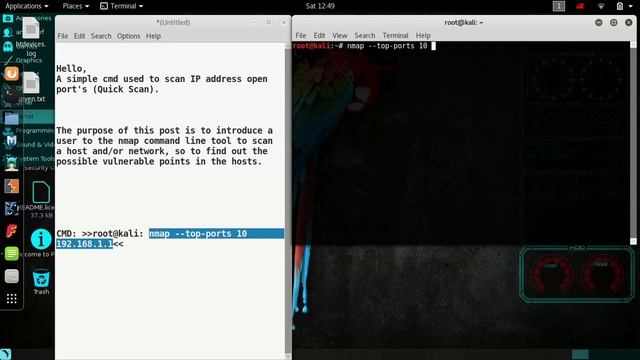The height and width of the screenshot is (360, 640).
Task: Maximize the root@kali terminal window
Action: click(x=613, y=22)
